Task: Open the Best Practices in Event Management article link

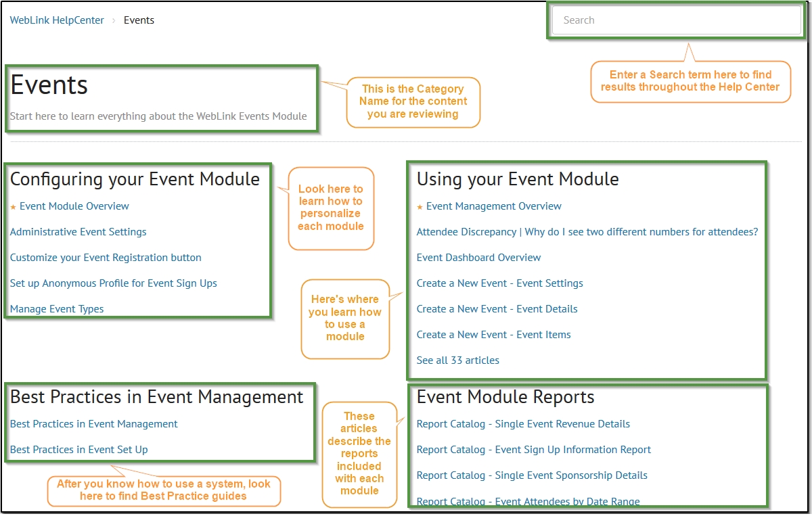Action: click(x=94, y=424)
